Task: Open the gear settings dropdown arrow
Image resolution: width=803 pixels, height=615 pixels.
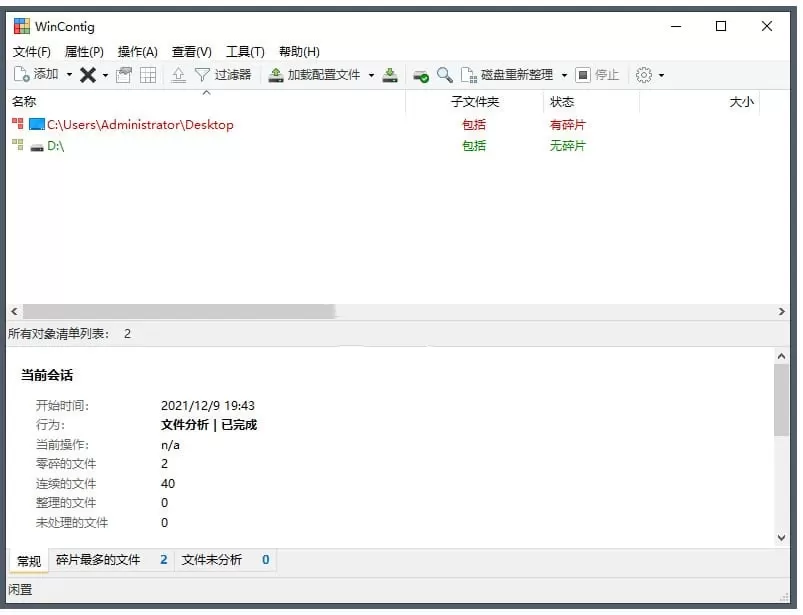Action: [662, 75]
